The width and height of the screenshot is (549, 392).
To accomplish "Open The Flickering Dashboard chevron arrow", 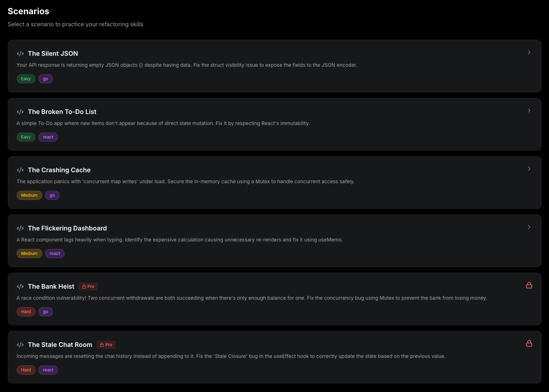I will coord(529,227).
